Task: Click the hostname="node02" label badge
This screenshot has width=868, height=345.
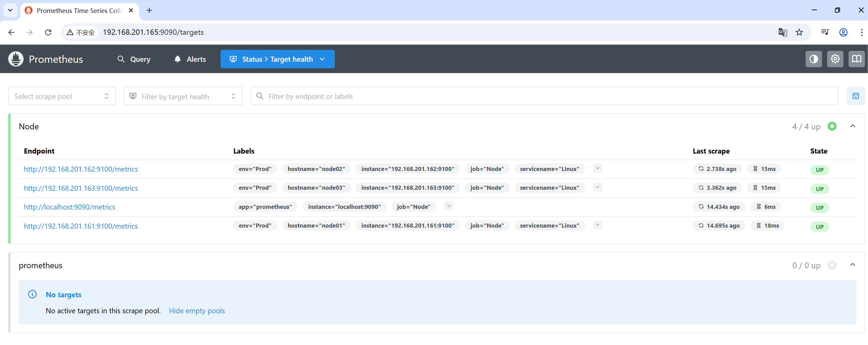Action: (x=316, y=169)
